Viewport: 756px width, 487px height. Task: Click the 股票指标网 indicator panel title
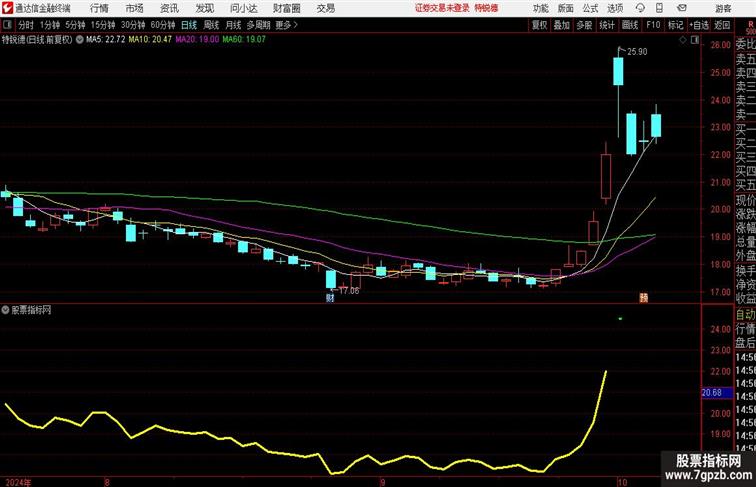click(31, 310)
